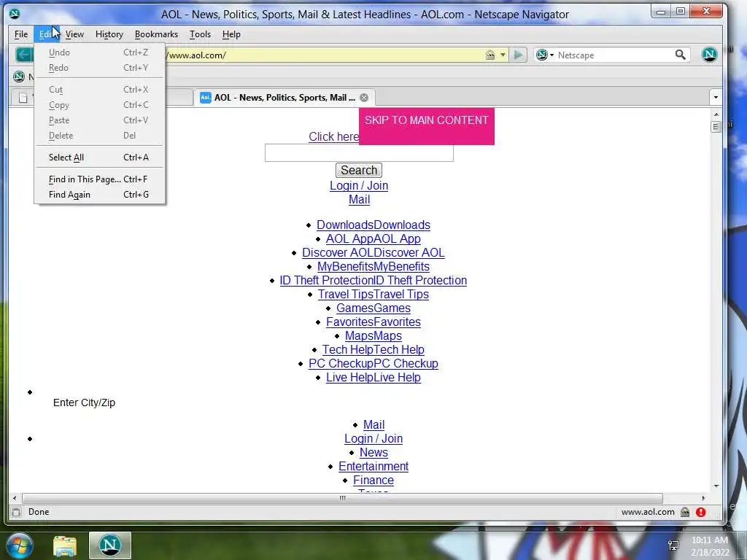Click the AOL favicon on the tab

[205, 98]
